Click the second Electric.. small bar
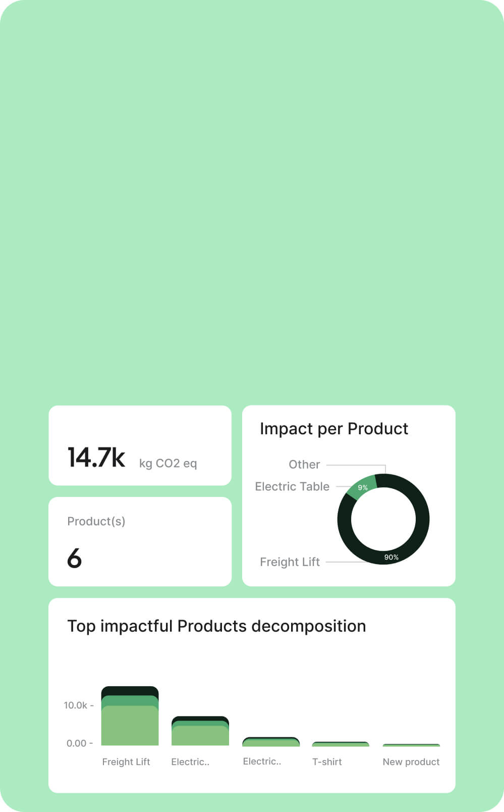This screenshot has width=504, height=812. [271, 742]
